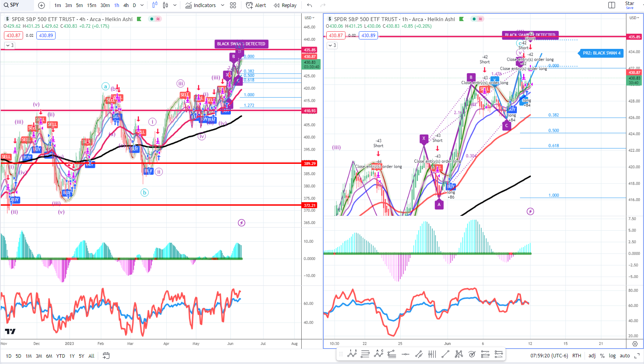Select the Fib retracement tool in favorites bar
Image resolution: width=644 pixels, height=364 pixels.
[x=365, y=354]
